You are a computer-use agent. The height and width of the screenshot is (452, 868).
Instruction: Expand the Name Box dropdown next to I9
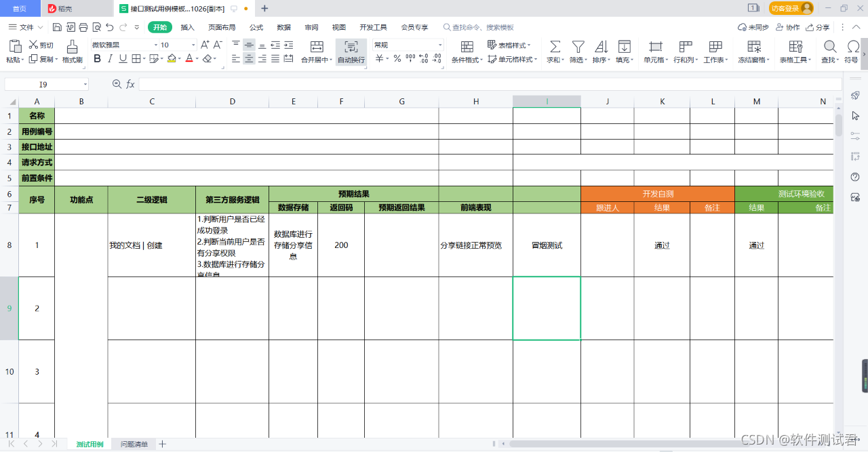tap(85, 85)
